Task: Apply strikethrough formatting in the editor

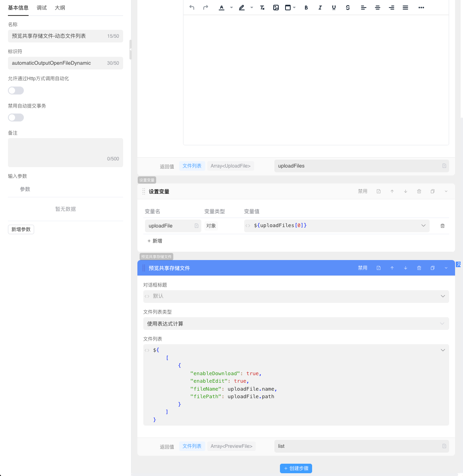Action: pyautogui.click(x=348, y=8)
